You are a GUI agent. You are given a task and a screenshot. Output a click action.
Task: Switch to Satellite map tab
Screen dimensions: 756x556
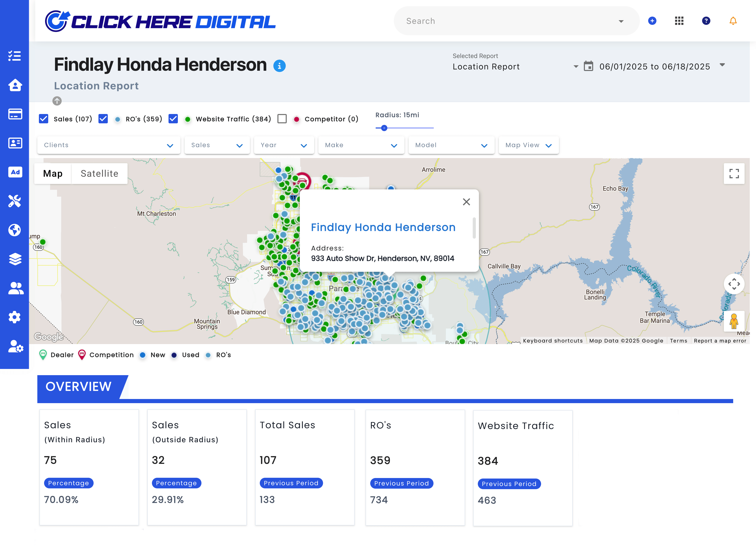(x=99, y=173)
